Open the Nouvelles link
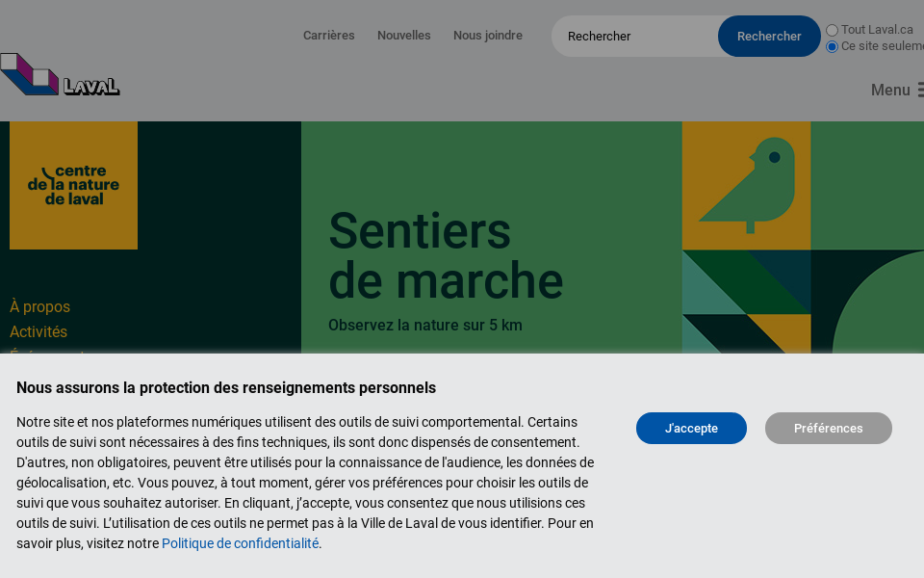The width and height of the screenshot is (924, 578). (403, 36)
